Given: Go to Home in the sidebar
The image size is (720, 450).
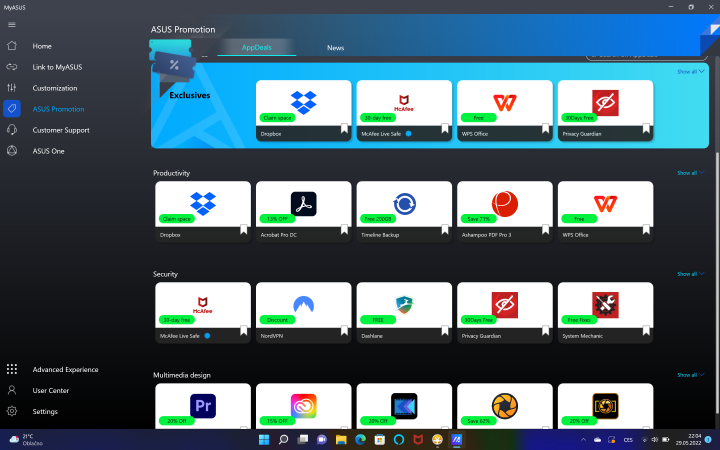Looking at the screenshot, I should point(42,46).
